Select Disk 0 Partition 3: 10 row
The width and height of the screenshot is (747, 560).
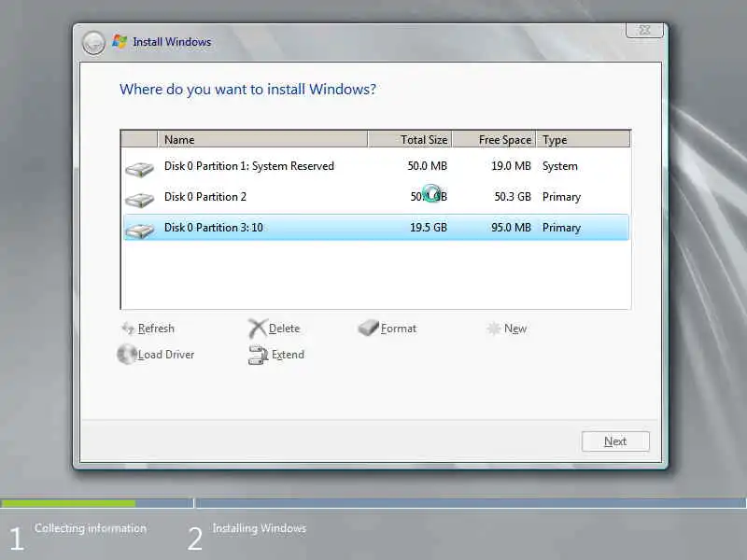click(376, 227)
